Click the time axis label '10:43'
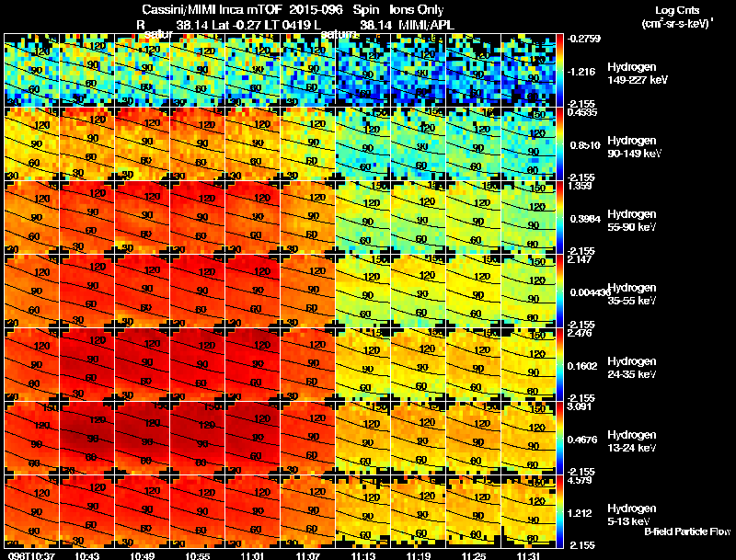This screenshot has height=560, width=736. (86, 556)
